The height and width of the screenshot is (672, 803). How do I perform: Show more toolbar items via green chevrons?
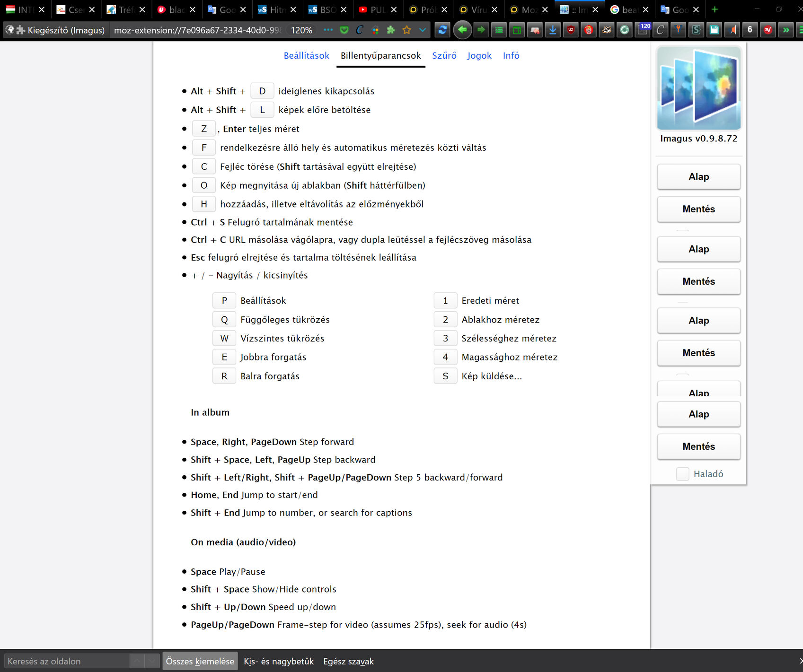(785, 30)
